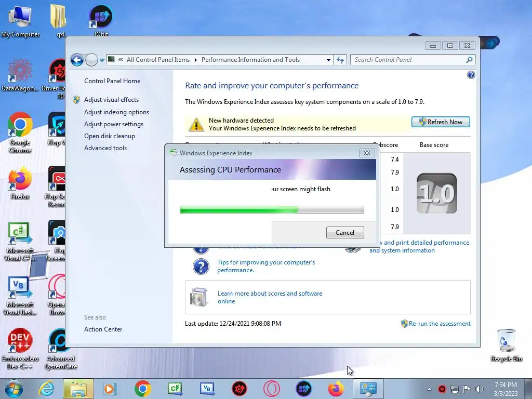Click Re-run the assessment link
The height and width of the screenshot is (399, 532).
(x=440, y=324)
